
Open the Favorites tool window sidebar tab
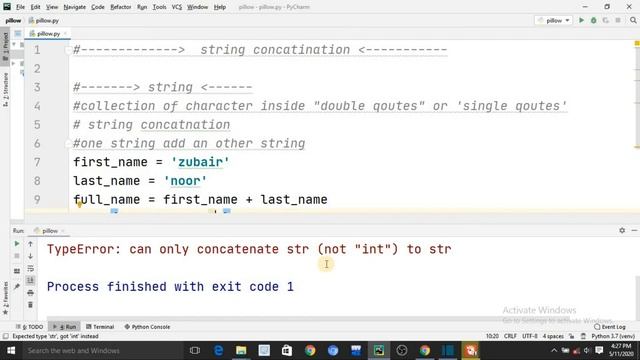click(x=5, y=298)
